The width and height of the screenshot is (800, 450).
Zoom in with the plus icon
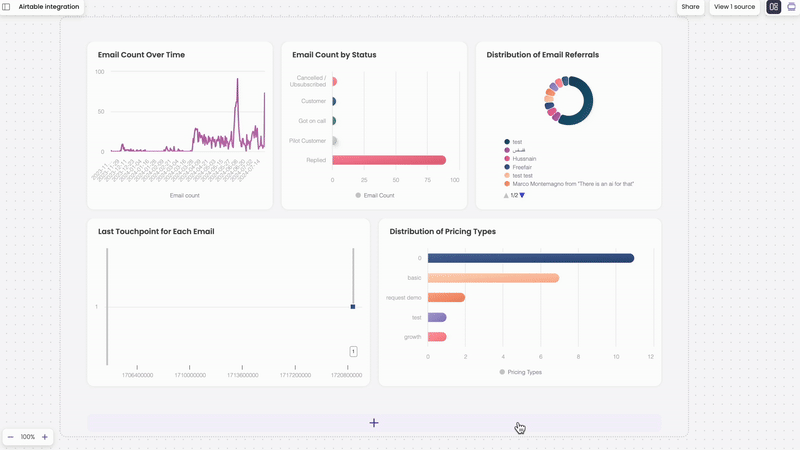pos(44,437)
